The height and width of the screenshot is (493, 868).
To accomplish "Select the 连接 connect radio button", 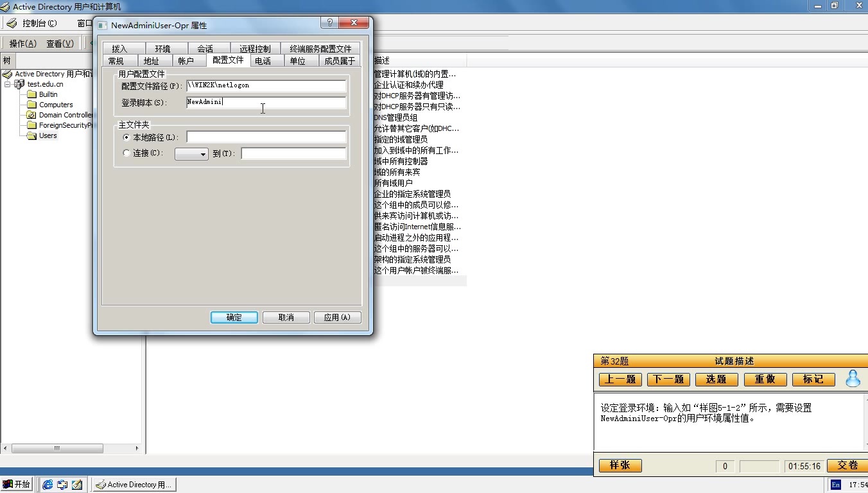I will (126, 153).
